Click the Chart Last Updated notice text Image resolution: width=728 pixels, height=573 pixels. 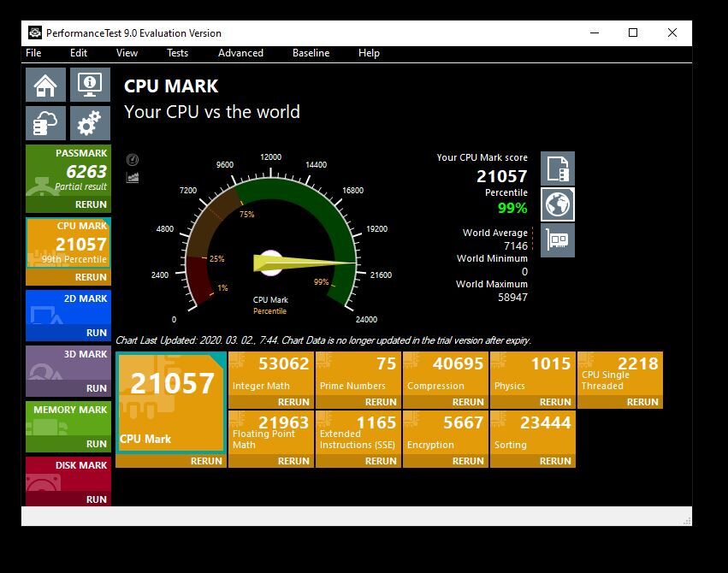pos(323,340)
